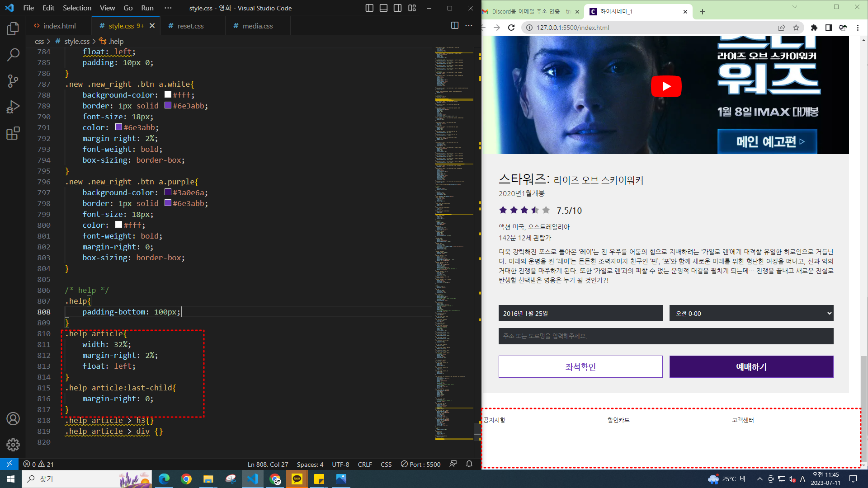The width and height of the screenshot is (868, 488).
Task: Toggle Panel layout icon in title bar
Action: (x=383, y=8)
